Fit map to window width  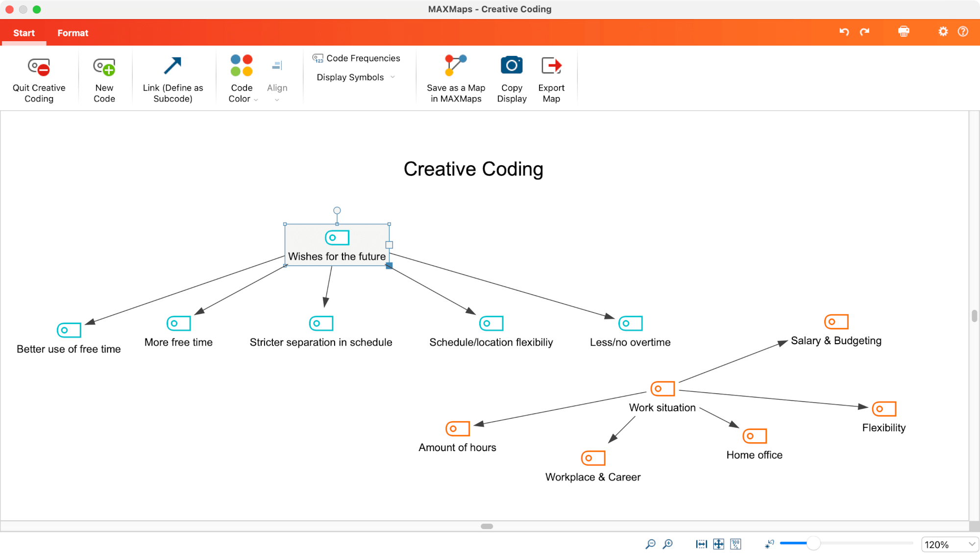tap(702, 544)
